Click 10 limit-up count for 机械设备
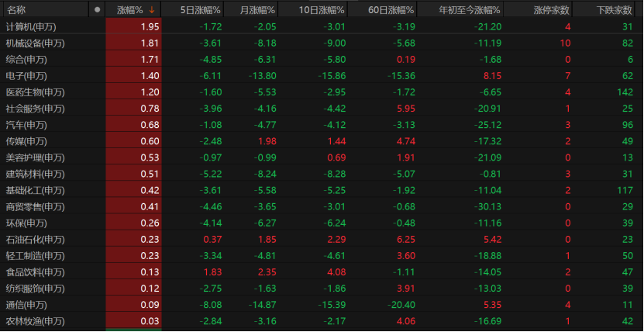Viewport: 644px width, 332px height. [x=565, y=43]
